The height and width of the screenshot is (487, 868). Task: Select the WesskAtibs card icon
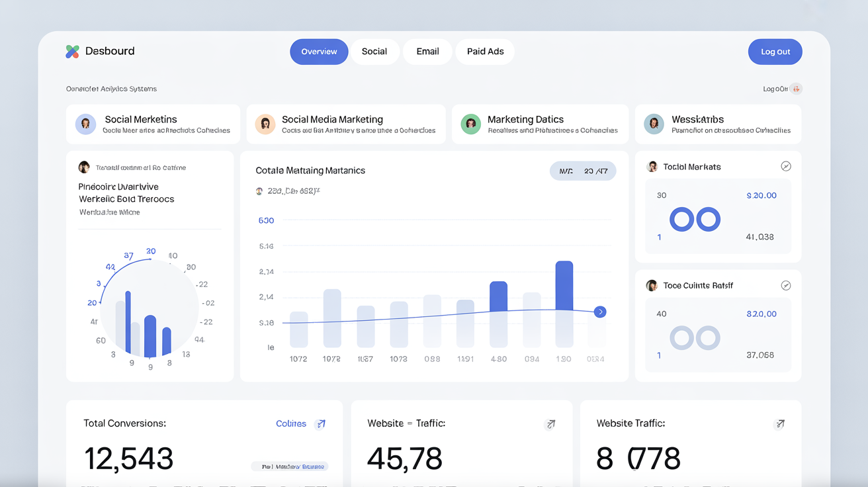pyautogui.click(x=654, y=124)
